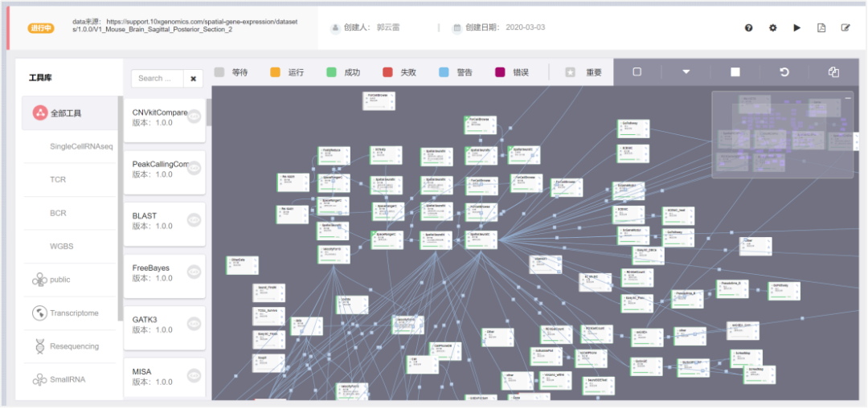Select the 全部工具 category tab

(70, 113)
